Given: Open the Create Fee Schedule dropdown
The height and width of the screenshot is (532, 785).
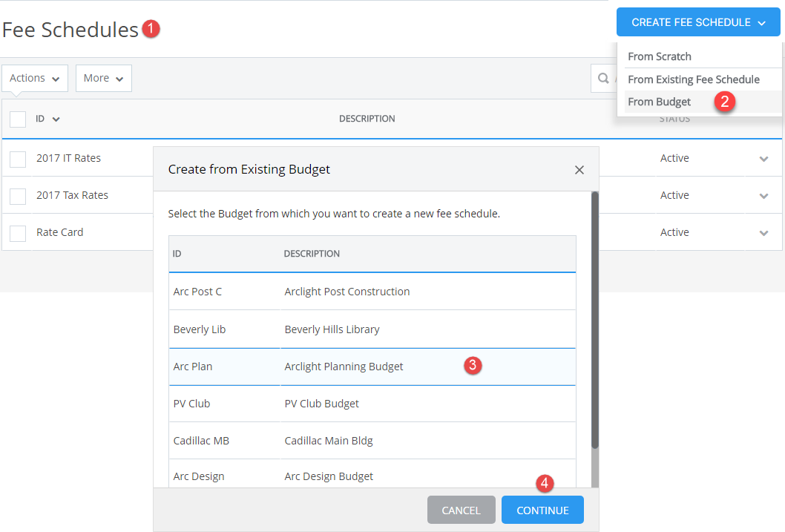Looking at the screenshot, I should click(697, 22).
